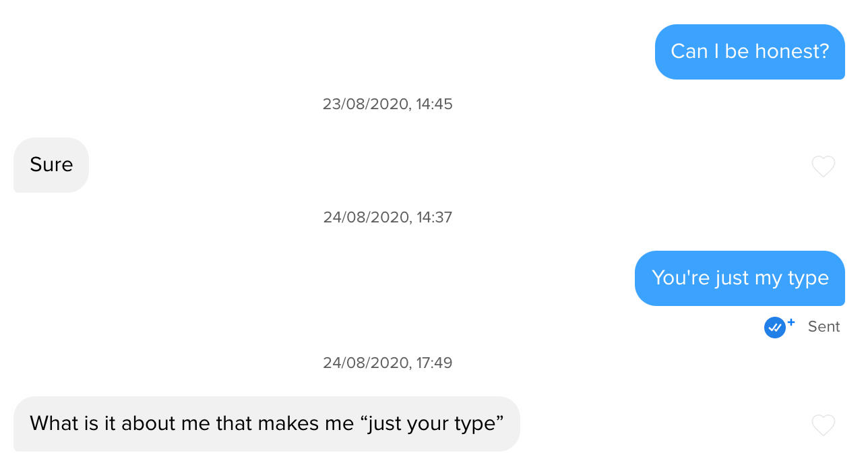Like the "just your type" message with the heart
Viewport: 868px width, 461px height.
823,426
